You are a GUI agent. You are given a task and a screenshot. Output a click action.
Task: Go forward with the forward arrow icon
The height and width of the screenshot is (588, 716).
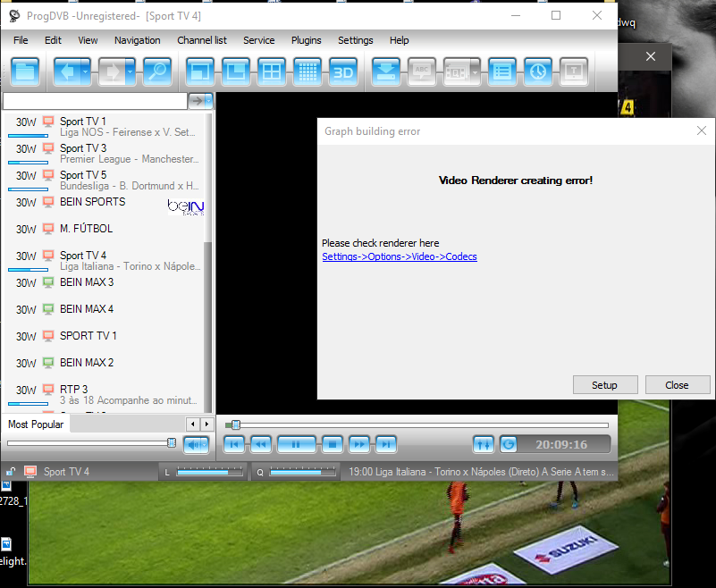[112, 71]
